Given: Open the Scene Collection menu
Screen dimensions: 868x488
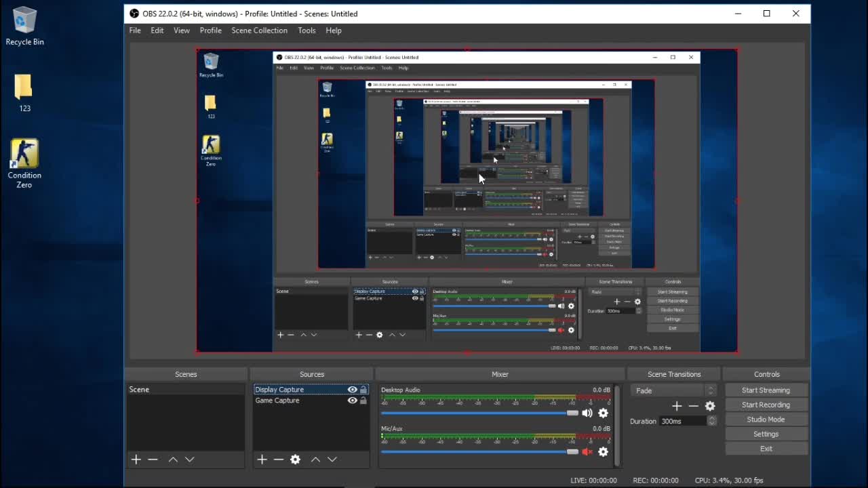Looking at the screenshot, I should [x=259, y=30].
